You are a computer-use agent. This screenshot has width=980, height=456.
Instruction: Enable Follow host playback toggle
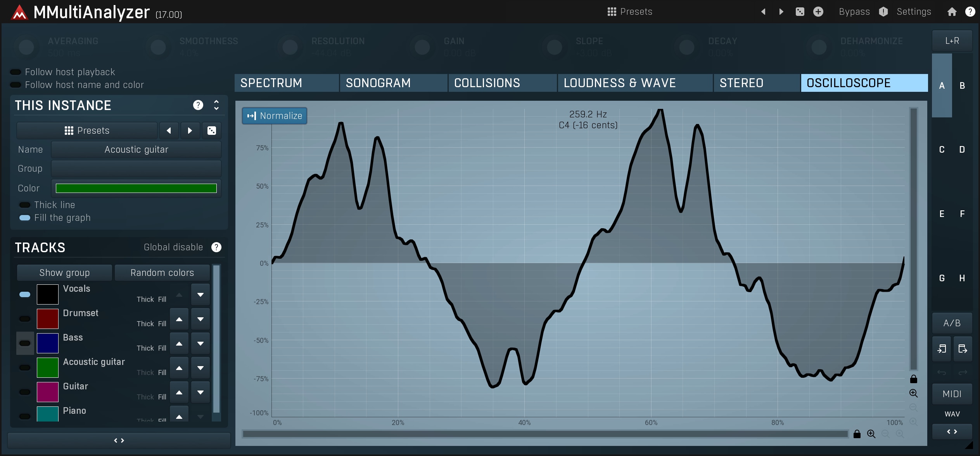click(x=16, y=72)
